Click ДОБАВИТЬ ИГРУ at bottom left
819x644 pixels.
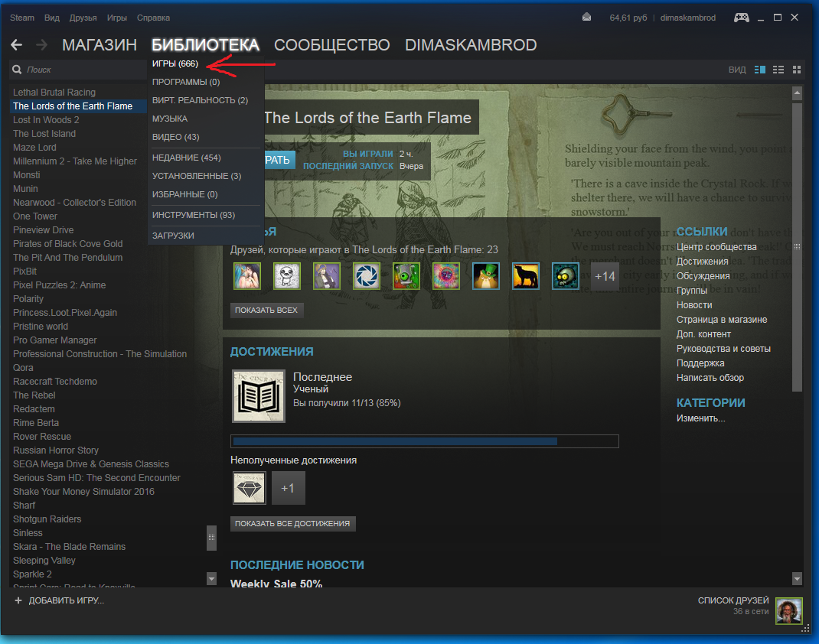(67, 600)
